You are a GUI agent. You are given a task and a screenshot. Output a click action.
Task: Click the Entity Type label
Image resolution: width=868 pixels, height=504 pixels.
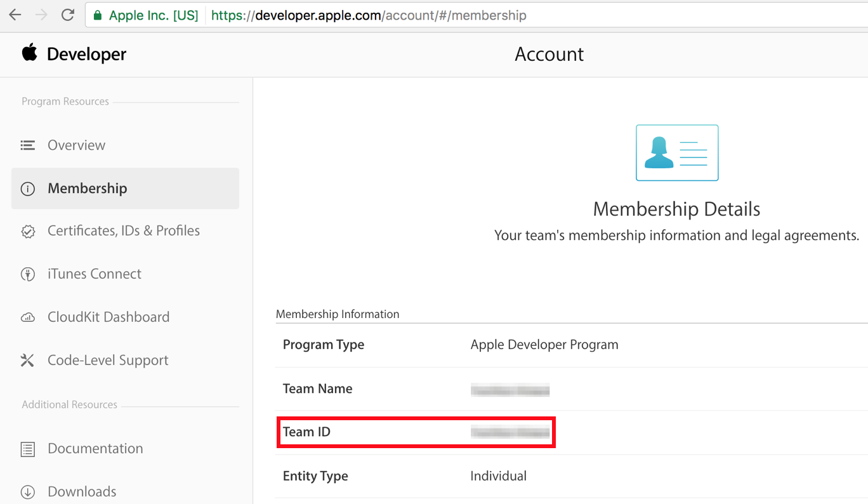point(315,476)
